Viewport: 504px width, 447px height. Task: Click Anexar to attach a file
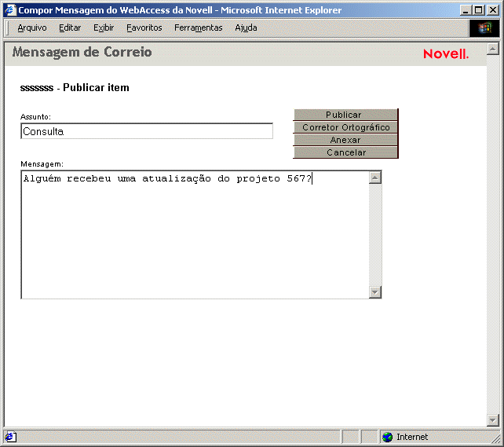[x=346, y=140]
